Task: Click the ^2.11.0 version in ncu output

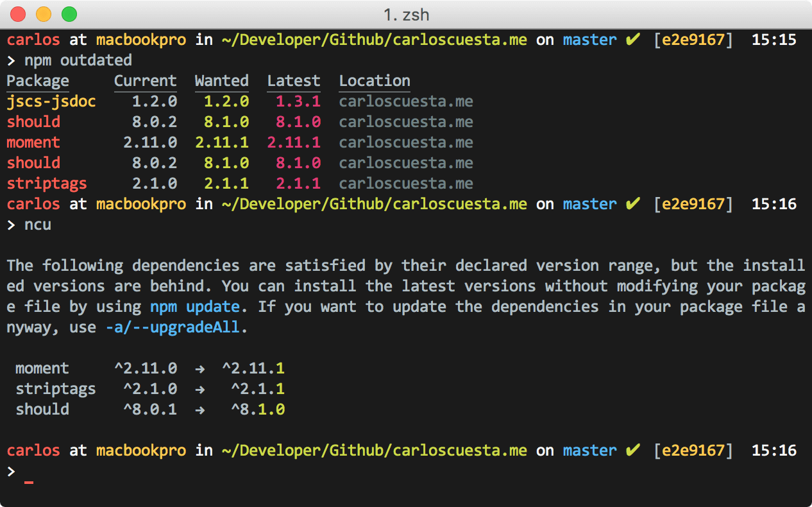Action: pyautogui.click(x=146, y=368)
